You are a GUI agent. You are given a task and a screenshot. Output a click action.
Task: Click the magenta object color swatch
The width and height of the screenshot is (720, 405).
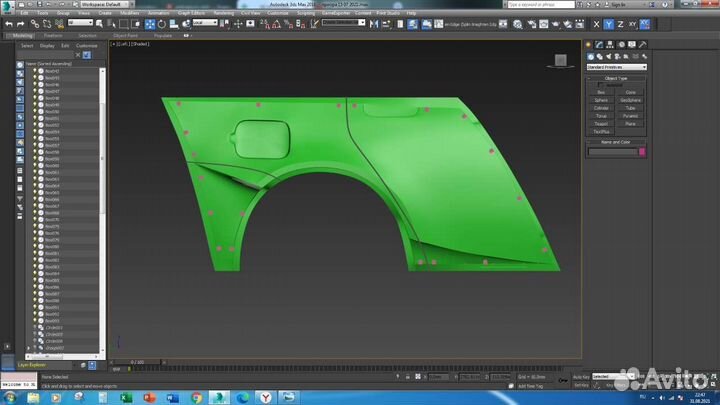(x=642, y=152)
